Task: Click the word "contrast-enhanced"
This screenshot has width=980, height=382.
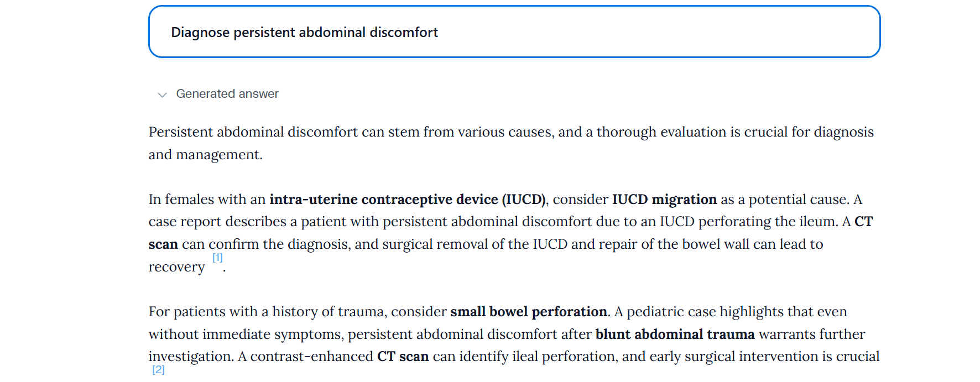Action: 311,357
